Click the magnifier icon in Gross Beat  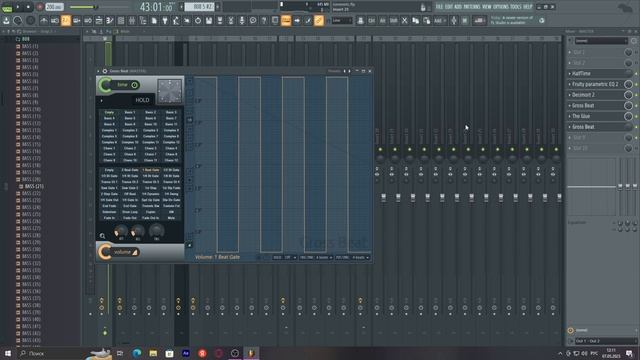[102, 236]
